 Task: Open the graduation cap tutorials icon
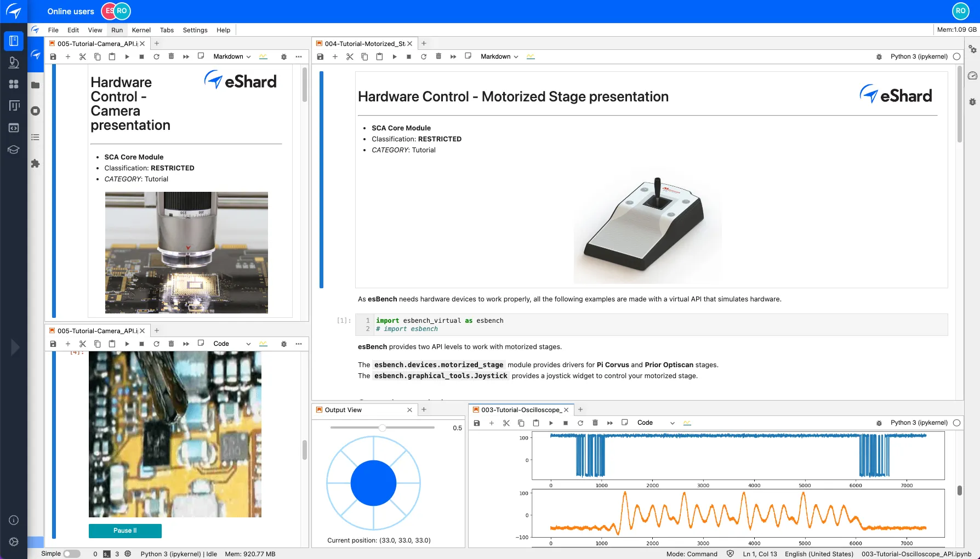pyautogui.click(x=14, y=150)
